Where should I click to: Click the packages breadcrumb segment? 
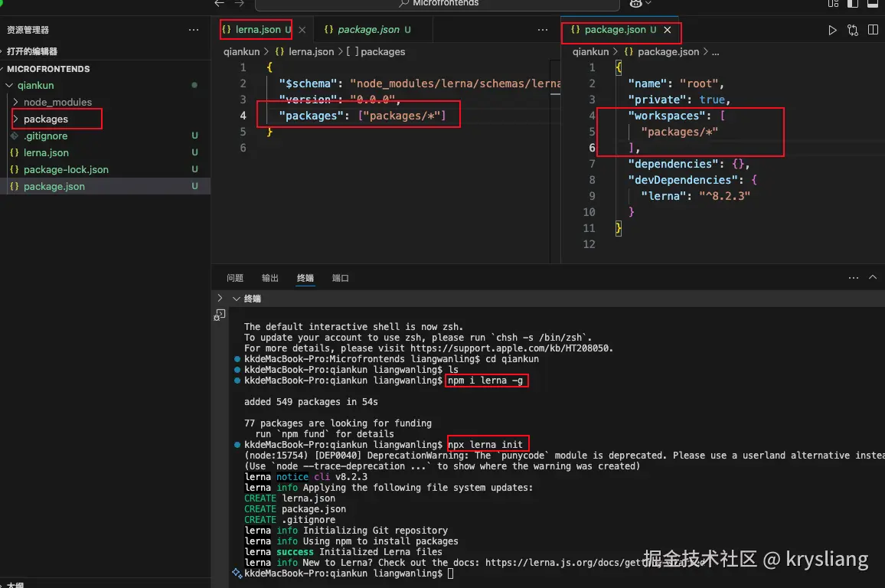(x=383, y=52)
